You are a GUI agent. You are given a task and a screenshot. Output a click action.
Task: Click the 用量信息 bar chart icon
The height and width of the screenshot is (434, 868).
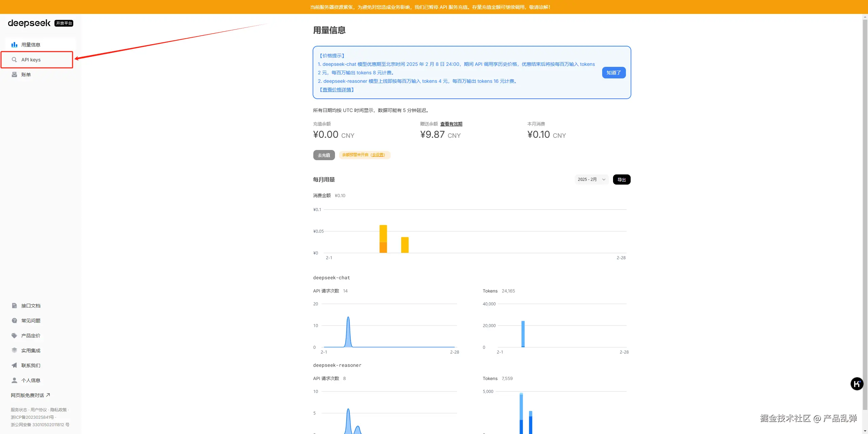pos(14,45)
